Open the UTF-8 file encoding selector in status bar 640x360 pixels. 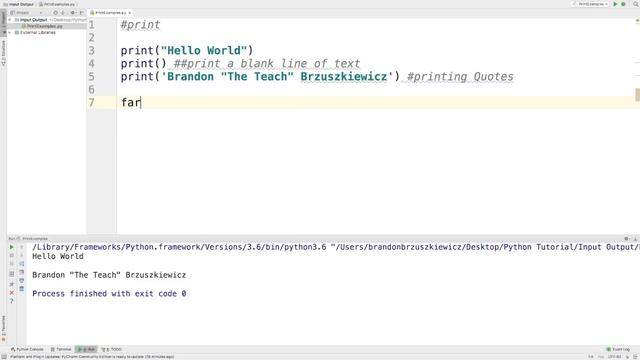click(x=614, y=357)
